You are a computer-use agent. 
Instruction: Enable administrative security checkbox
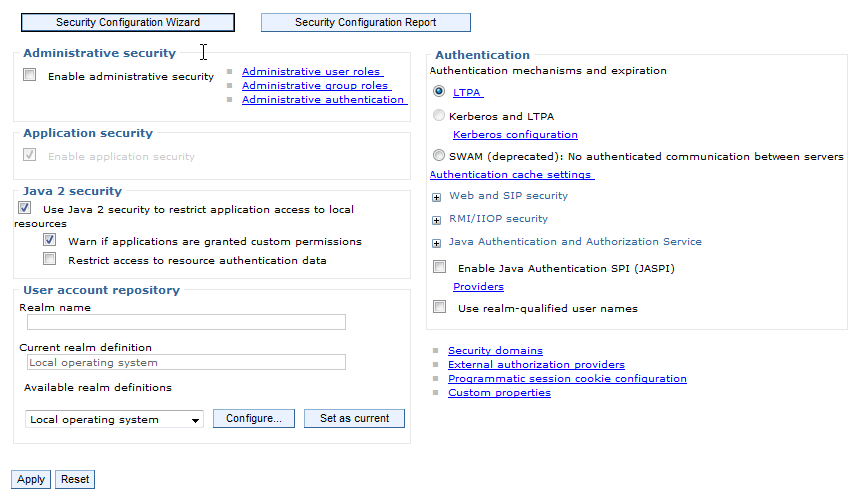pyautogui.click(x=30, y=75)
